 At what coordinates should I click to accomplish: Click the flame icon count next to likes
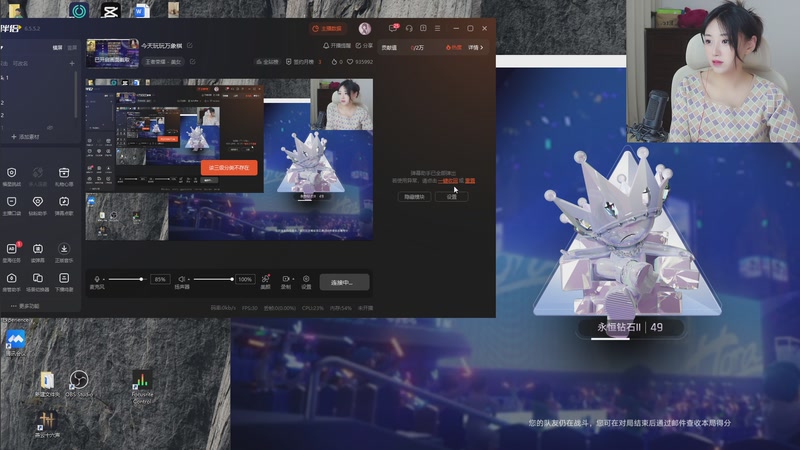click(x=337, y=62)
